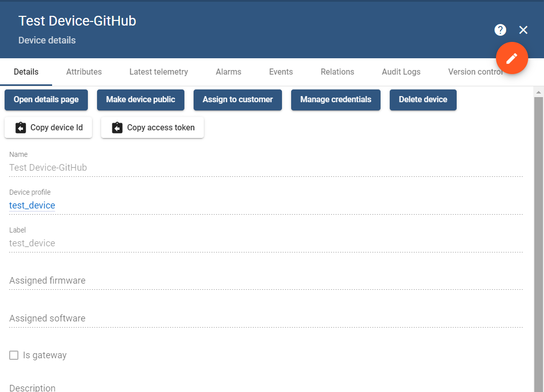The image size is (544, 392).
Task: Close the device details panel
Action: tap(523, 30)
